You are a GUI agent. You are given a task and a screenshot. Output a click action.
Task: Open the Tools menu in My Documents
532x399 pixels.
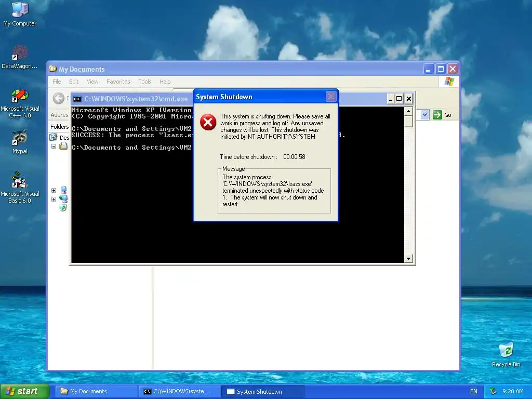coord(144,82)
